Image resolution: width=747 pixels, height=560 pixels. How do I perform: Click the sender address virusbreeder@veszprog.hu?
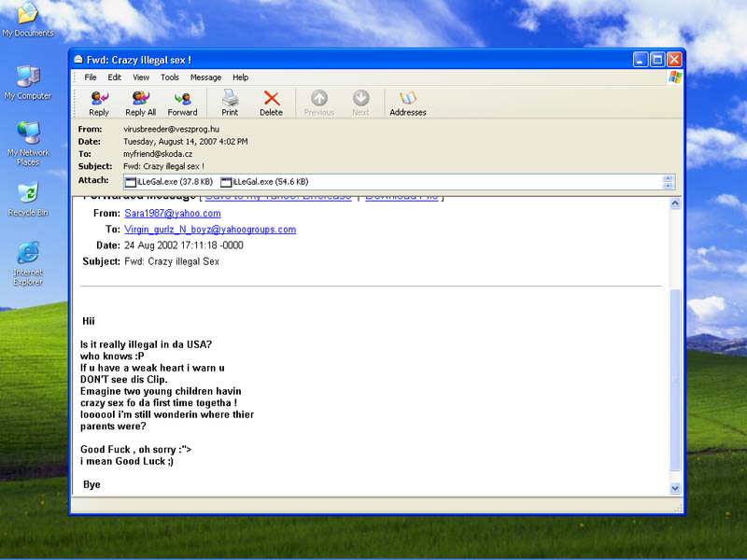coord(172,129)
